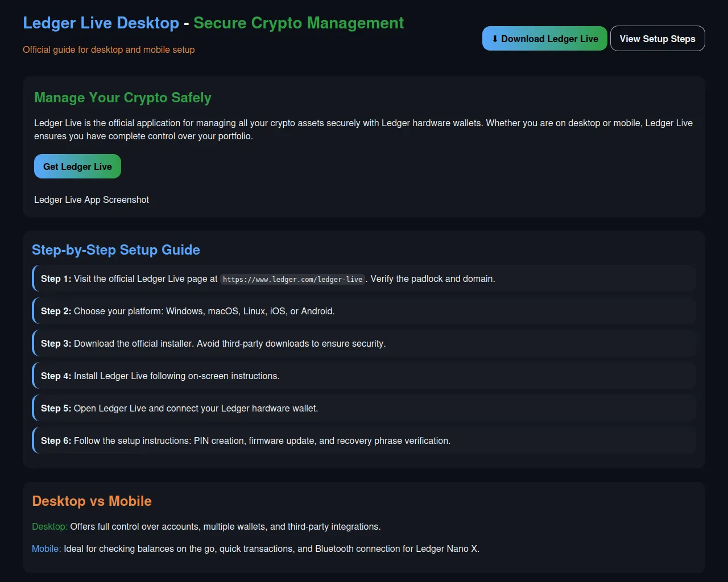Click the green 'Desktop:' label
This screenshot has height=582, width=728.
click(x=49, y=527)
